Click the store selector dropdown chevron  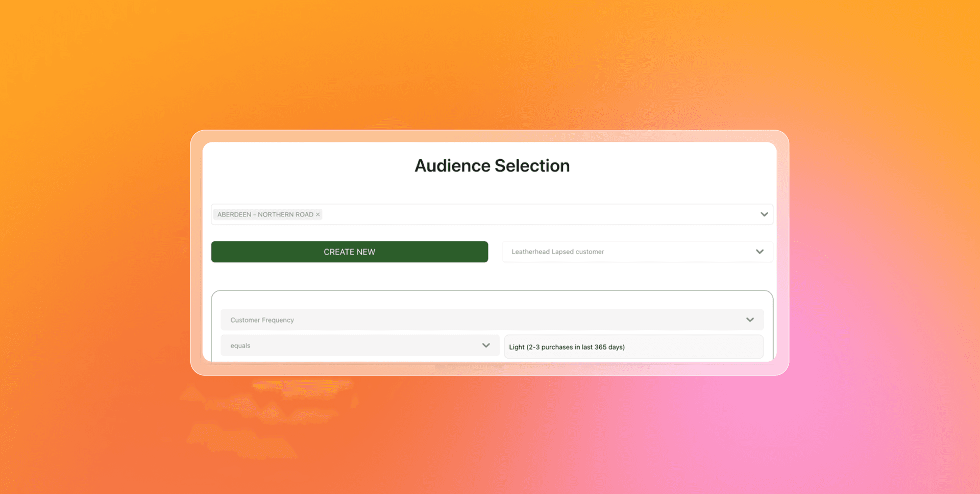pyautogui.click(x=764, y=214)
